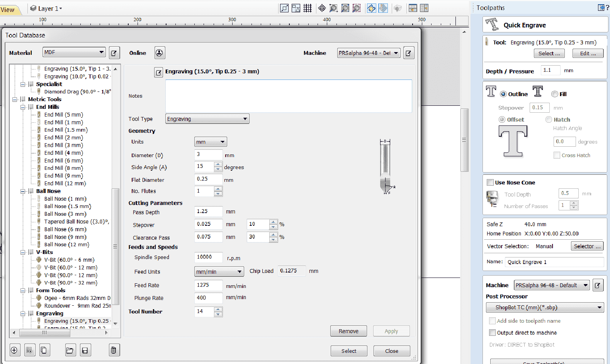610x364 pixels.
Task: Open the PRSalpha 96-48 Machine dropdown in Tool Database
Action: pyautogui.click(x=369, y=53)
